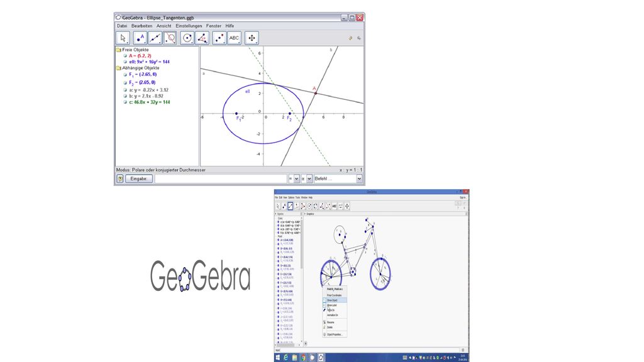Select the Line through two points tool, Ellipse_Tangenten window

pos(155,38)
